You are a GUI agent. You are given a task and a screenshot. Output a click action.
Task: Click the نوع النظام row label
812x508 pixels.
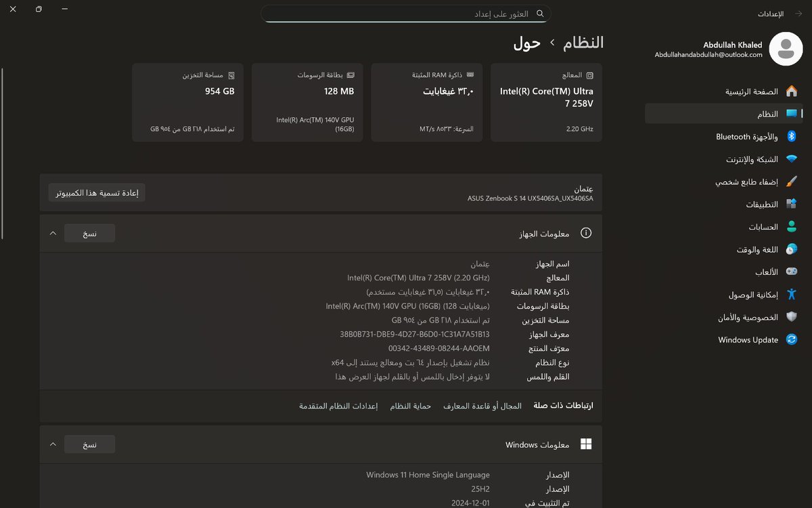point(551,363)
